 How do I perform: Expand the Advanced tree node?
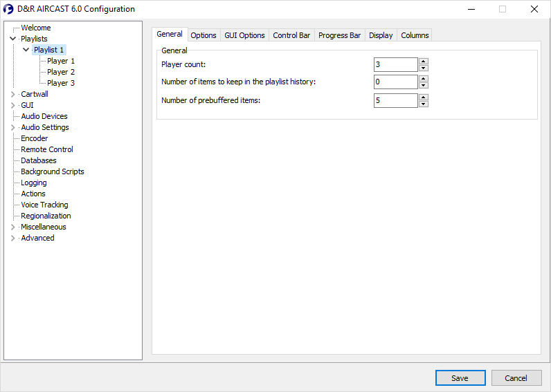[x=12, y=238]
